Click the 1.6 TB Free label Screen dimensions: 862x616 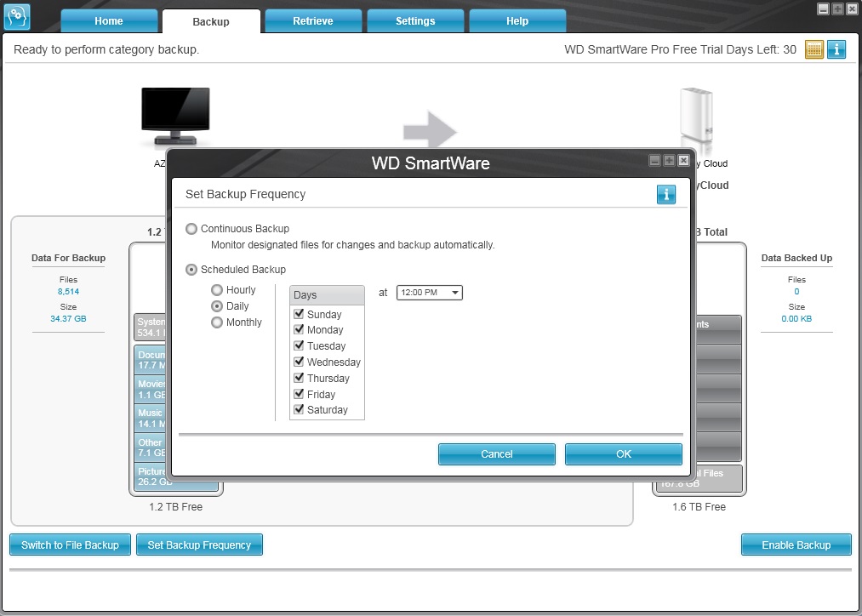pyautogui.click(x=699, y=506)
